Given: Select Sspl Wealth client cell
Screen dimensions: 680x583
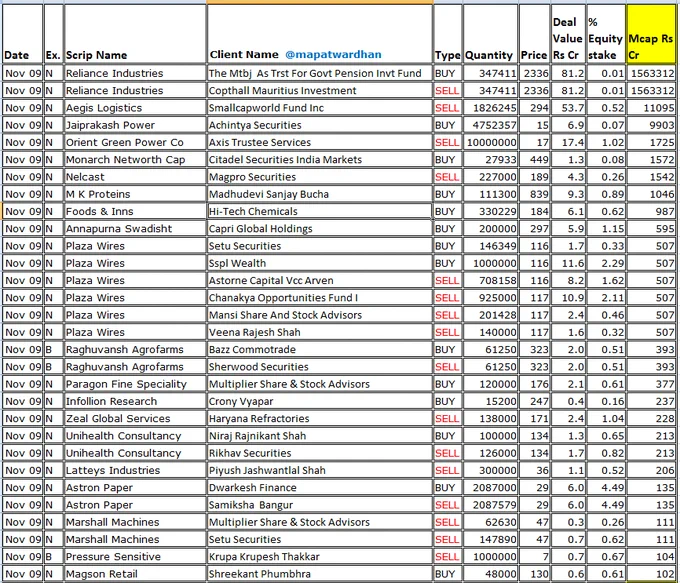Looking at the screenshot, I should [320, 263].
